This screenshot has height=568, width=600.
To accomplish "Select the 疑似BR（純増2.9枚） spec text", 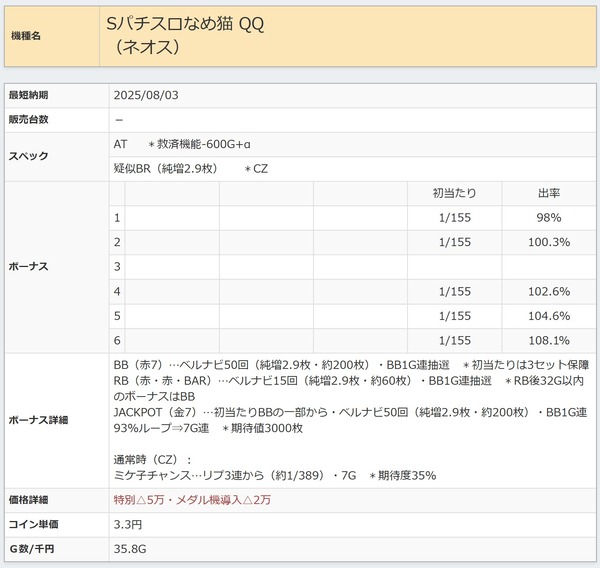I will pyautogui.click(x=166, y=169).
